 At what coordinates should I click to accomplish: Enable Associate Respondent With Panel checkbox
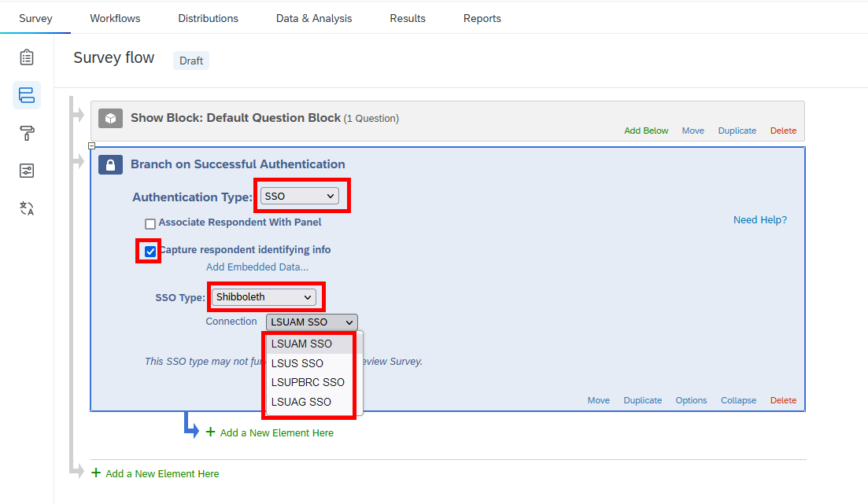150,224
